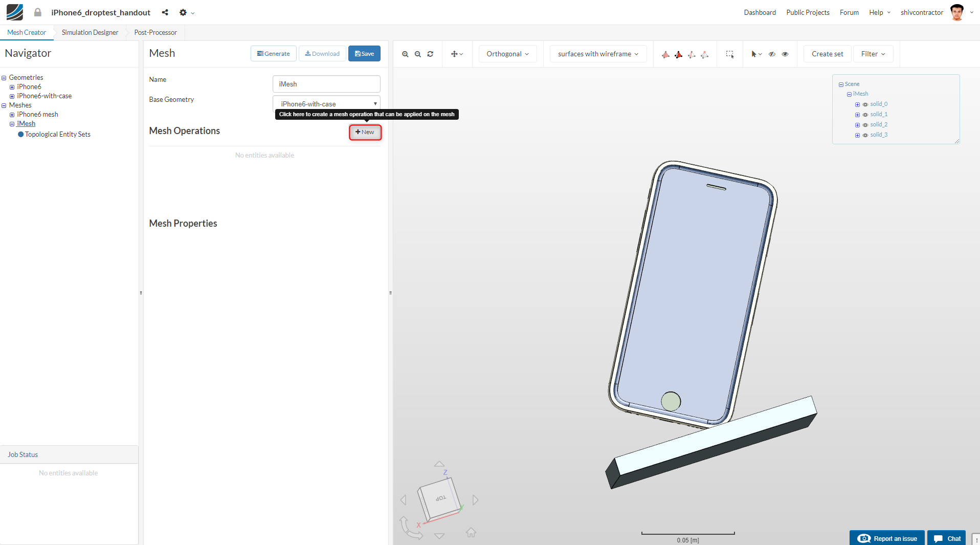Open the move/pan mode dropdown
The height and width of the screenshot is (545, 980).
point(457,54)
